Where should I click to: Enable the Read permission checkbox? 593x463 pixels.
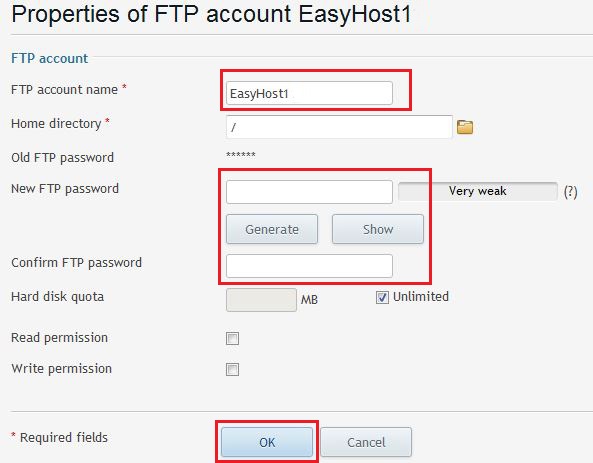(232, 338)
